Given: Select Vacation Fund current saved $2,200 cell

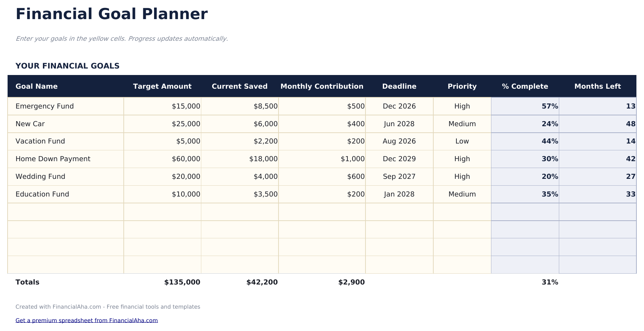Looking at the screenshot, I should [266, 141].
